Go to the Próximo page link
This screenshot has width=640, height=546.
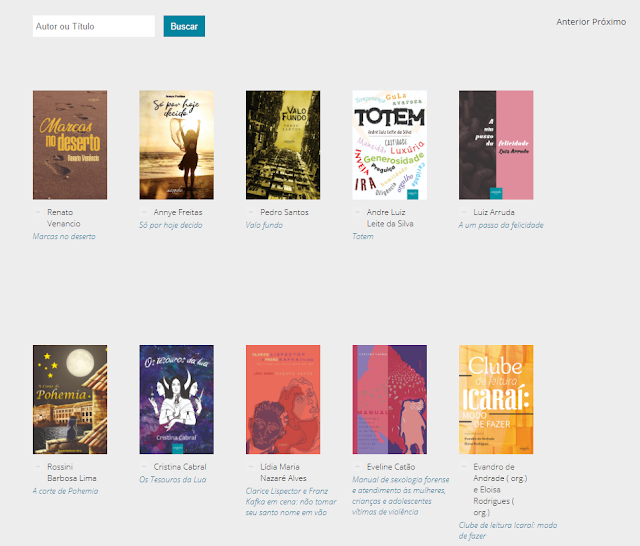(x=609, y=22)
